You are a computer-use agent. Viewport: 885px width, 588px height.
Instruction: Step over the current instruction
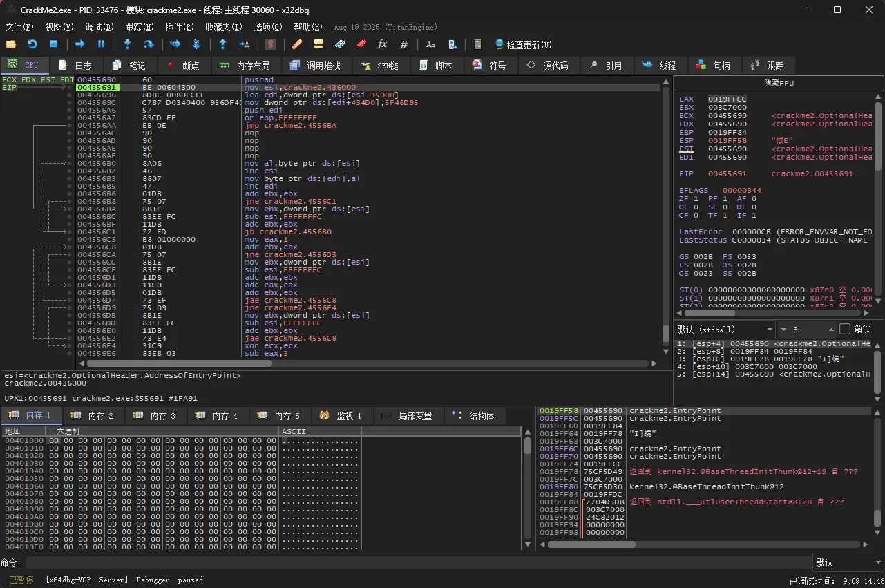(x=148, y=44)
